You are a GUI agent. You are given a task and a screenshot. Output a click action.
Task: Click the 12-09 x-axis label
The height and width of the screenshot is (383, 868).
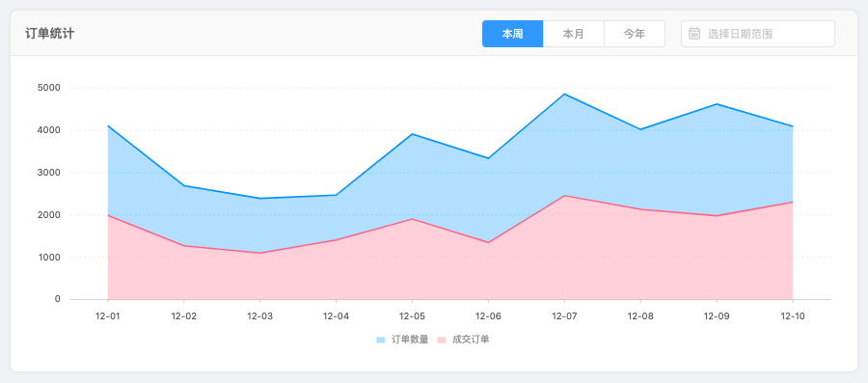[x=717, y=316]
